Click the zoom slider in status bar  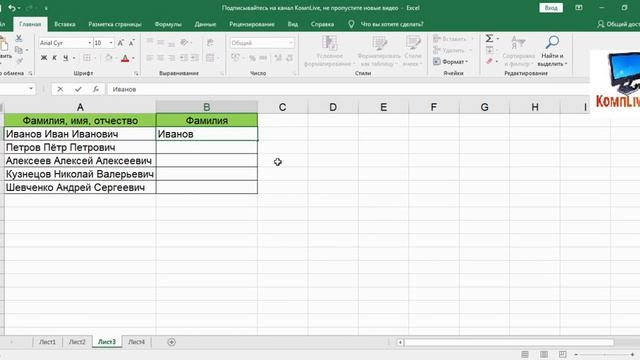(605, 354)
